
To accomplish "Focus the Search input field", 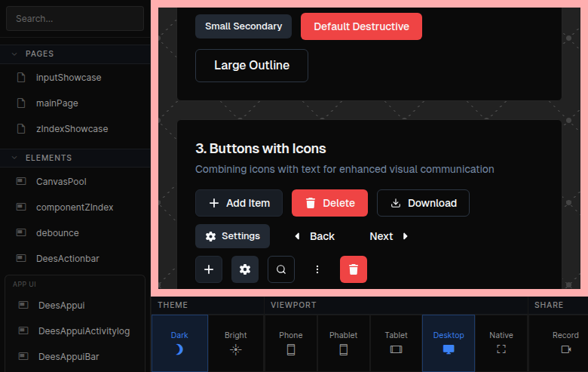I will click(x=75, y=19).
